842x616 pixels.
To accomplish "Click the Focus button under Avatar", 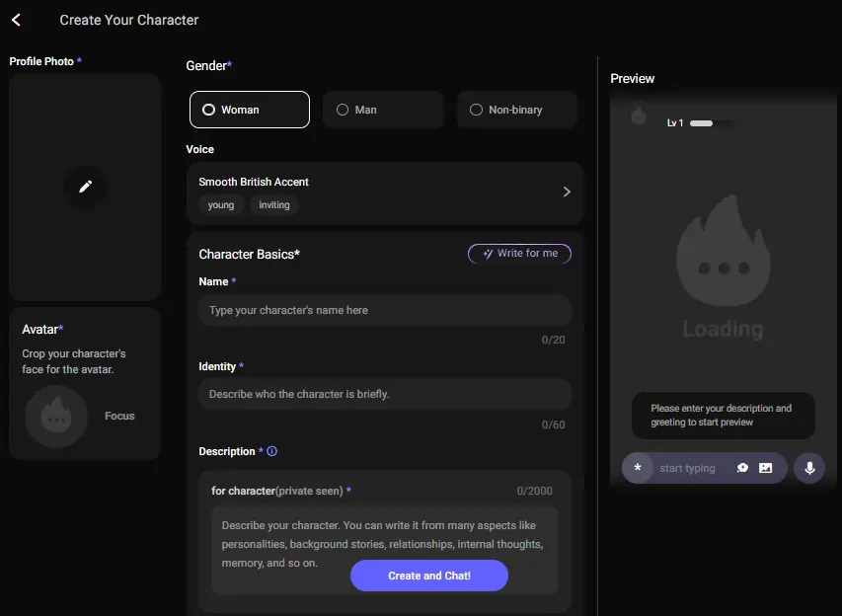I will (119, 416).
